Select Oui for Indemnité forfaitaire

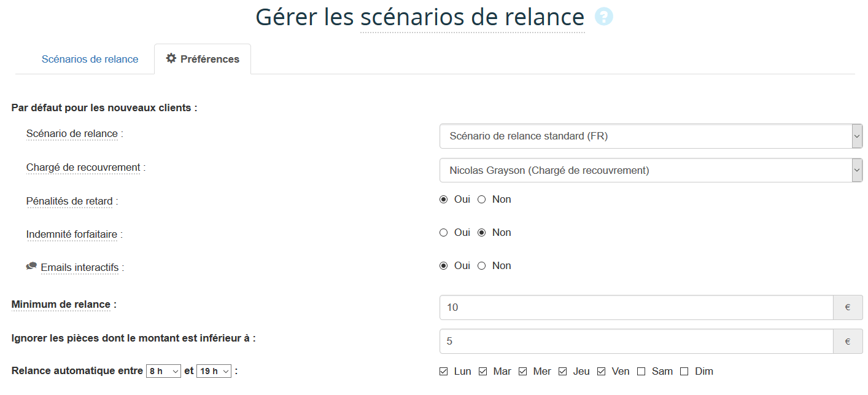click(444, 233)
